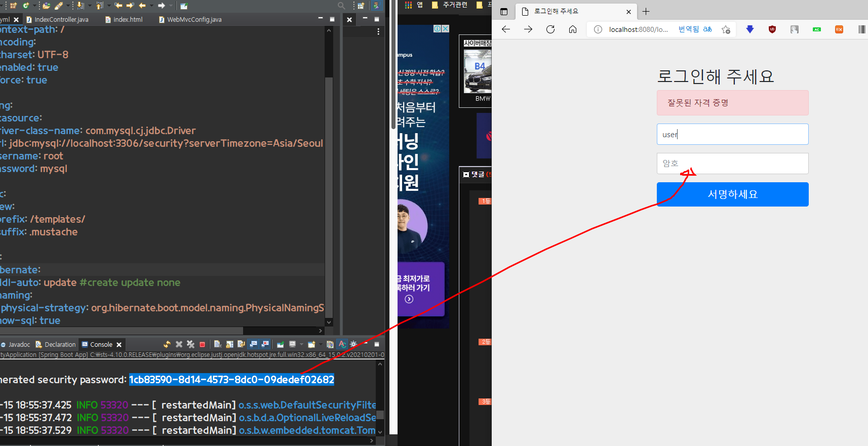Click the yellow Back navigation arrow
868x446 pixels.
[x=142, y=6]
